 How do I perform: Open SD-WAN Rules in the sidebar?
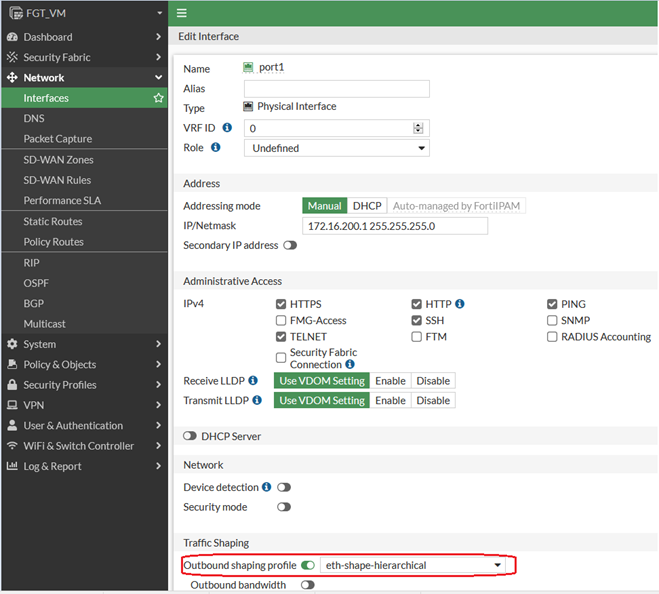click(x=57, y=180)
